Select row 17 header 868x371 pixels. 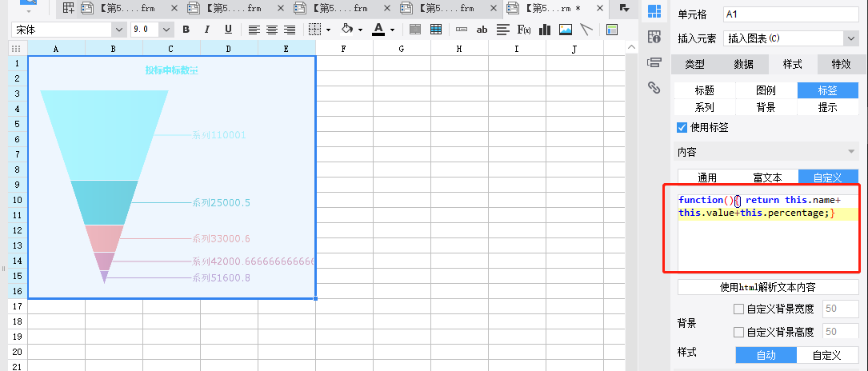pyautogui.click(x=16, y=305)
